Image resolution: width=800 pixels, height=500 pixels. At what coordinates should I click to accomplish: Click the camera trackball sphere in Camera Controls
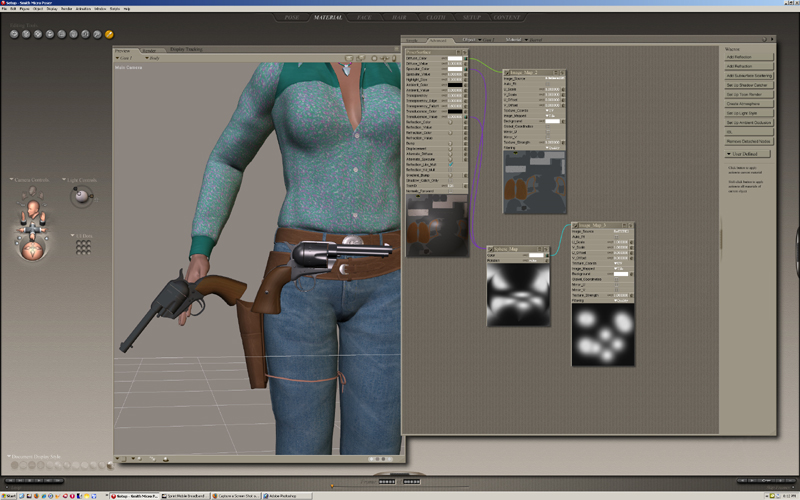pyautogui.click(x=33, y=249)
